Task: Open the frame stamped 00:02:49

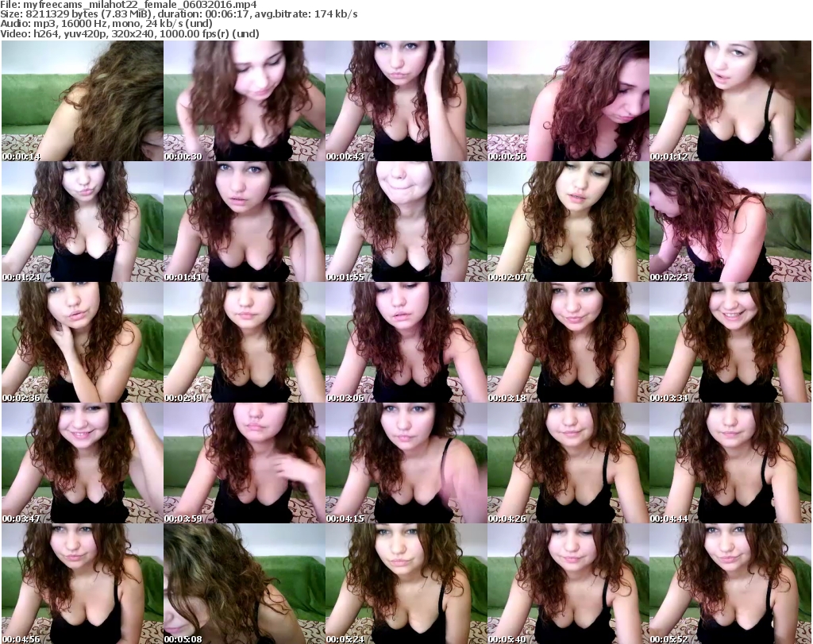Action: (x=245, y=342)
